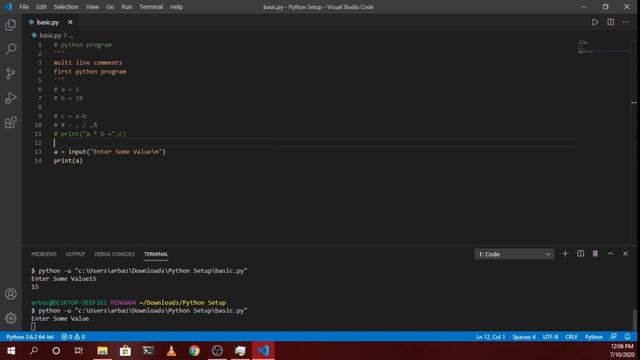Open the Windows Start menu
Viewport: 640px width, 360px height.
11,351
